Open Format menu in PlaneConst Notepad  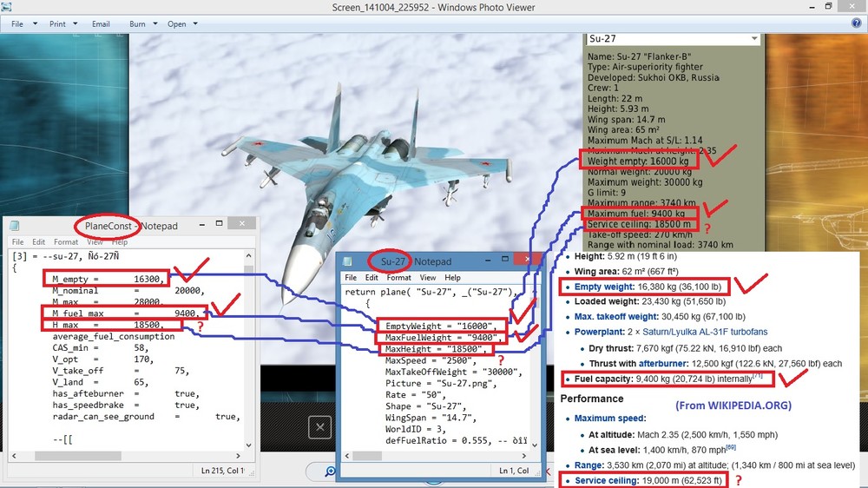pyautogui.click(x=66, y=242)
